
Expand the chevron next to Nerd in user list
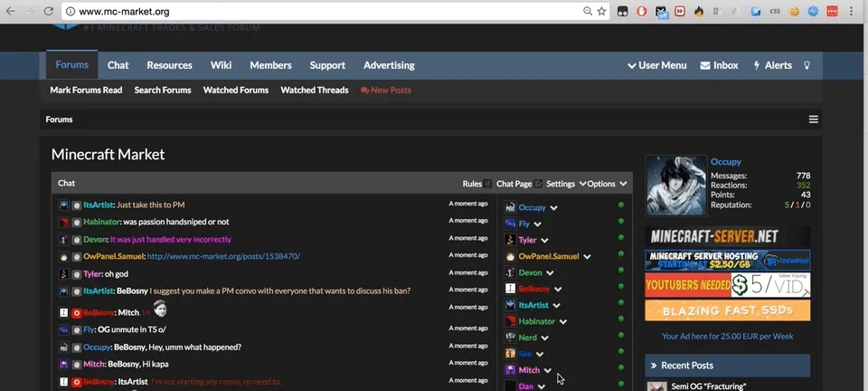[544, 338]
